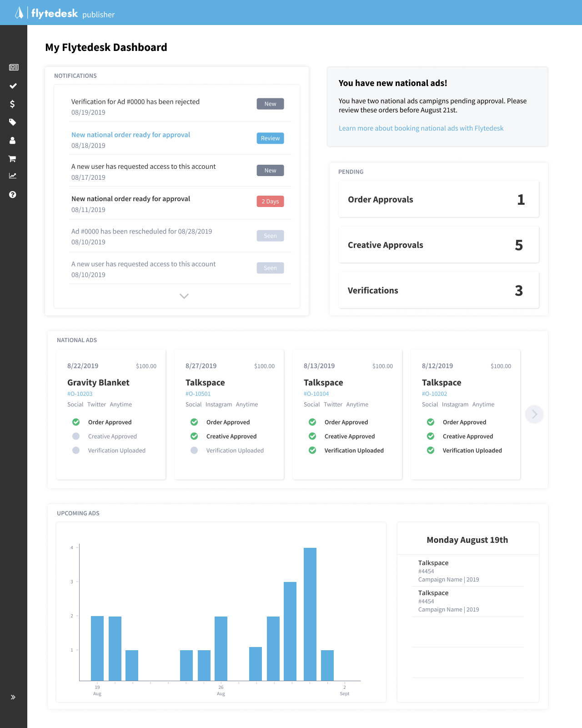Click Verification Uploaded check on order #O-10202
582x728 pixels.
[x=431, y=450]
